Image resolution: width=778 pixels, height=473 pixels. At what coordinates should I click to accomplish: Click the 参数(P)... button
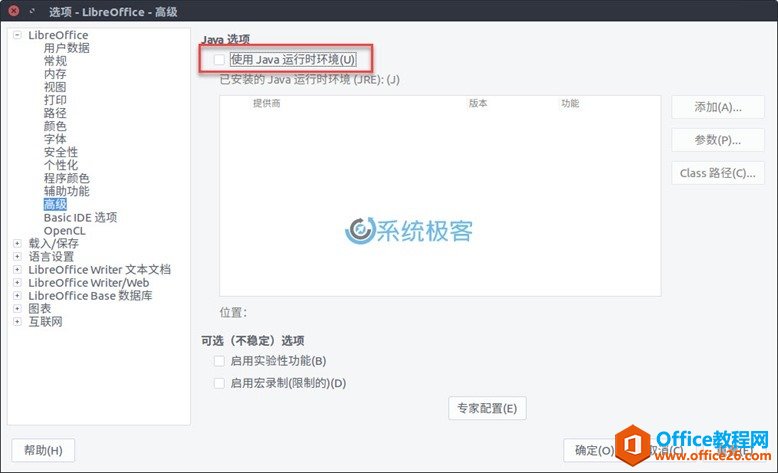tap(717, 140)
